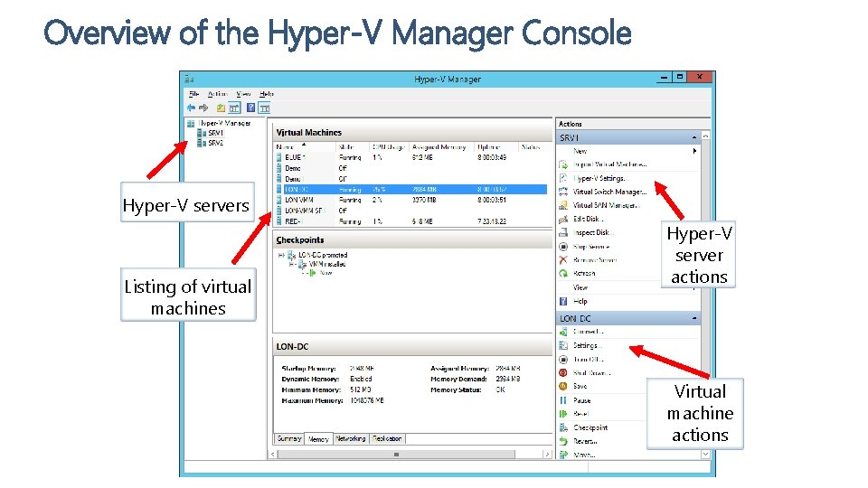Click the left scroll arrow of center pane

tap(273, 455)
